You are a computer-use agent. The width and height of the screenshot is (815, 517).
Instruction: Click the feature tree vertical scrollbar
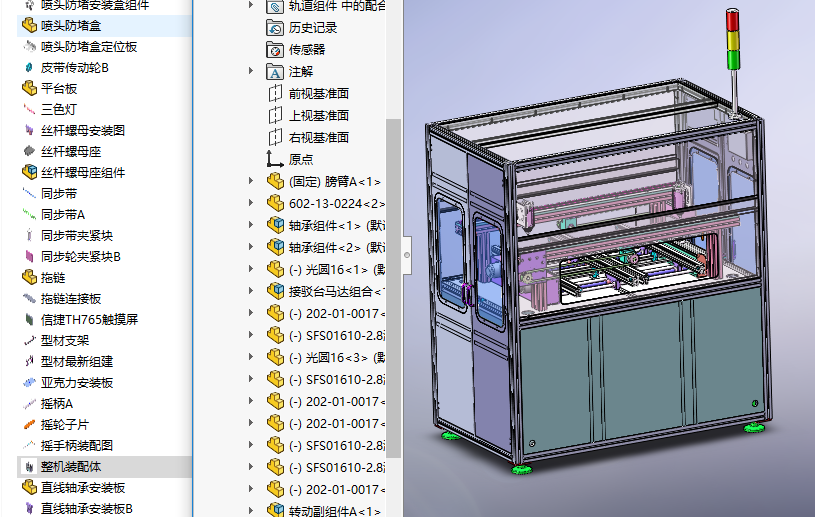[393, 288]
